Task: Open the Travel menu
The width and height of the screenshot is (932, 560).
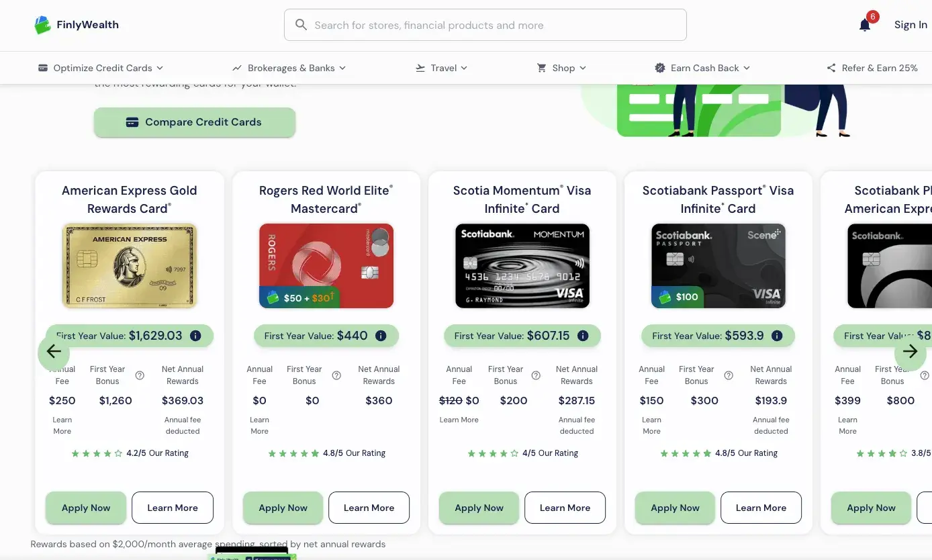Action: (x=441, y=68)
